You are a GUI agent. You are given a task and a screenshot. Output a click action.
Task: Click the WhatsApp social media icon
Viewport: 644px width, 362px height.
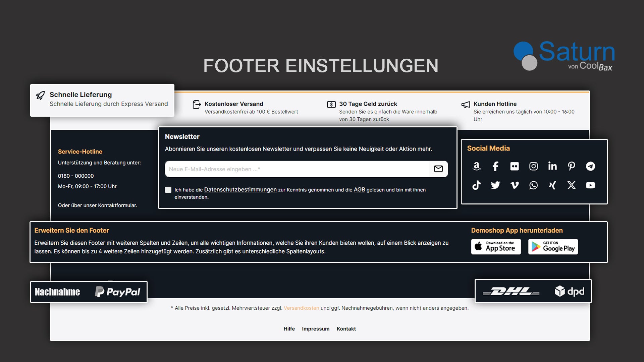[x=533, y=185]
